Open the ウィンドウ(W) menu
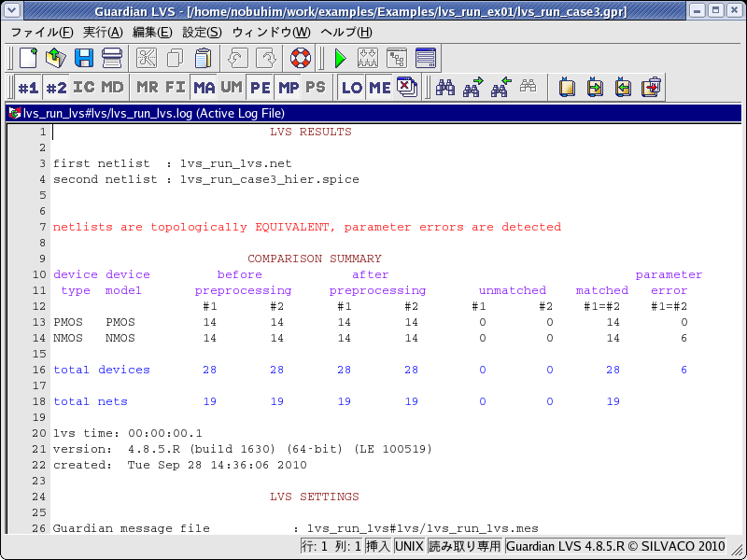The height and width of the screenshot is (560, 747). (271, 33)
